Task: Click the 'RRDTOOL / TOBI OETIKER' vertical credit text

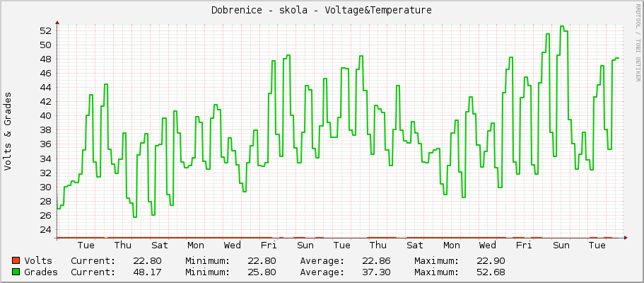Action: [x=638, y=43]
